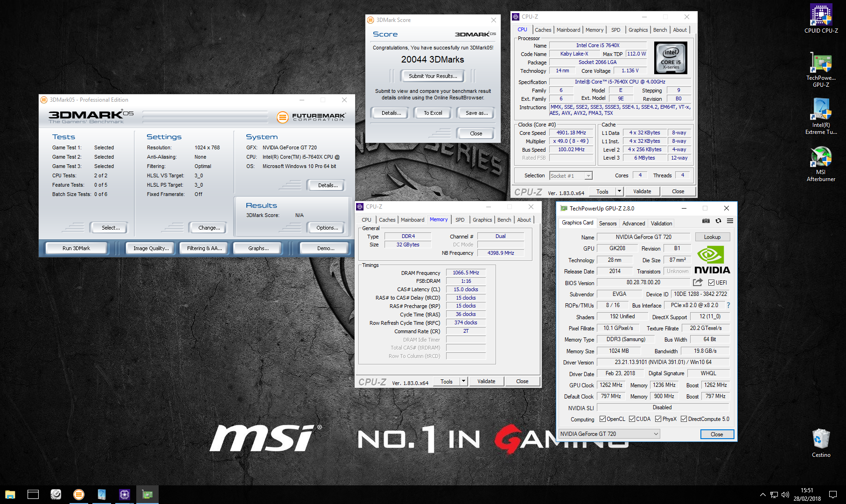Open CPUID CPU-Z desktop shortcut
The width and height of the screenshot is (846, 504).
[821, 19]
